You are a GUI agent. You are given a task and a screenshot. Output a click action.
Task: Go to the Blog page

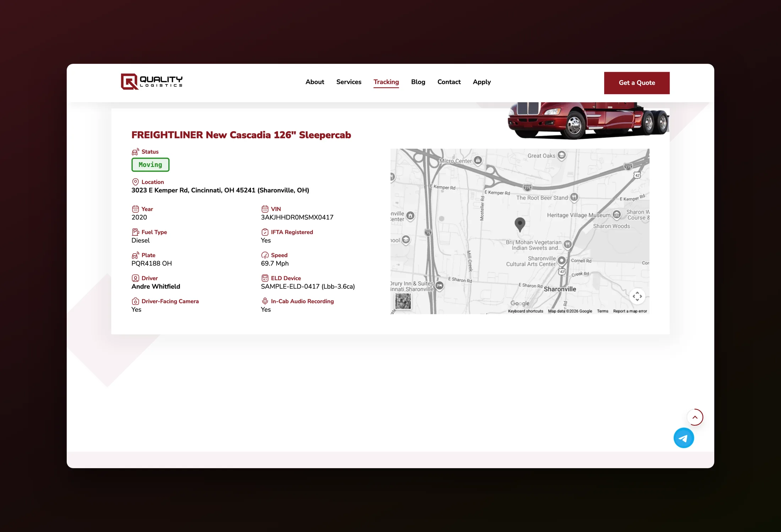coord(418,82)
